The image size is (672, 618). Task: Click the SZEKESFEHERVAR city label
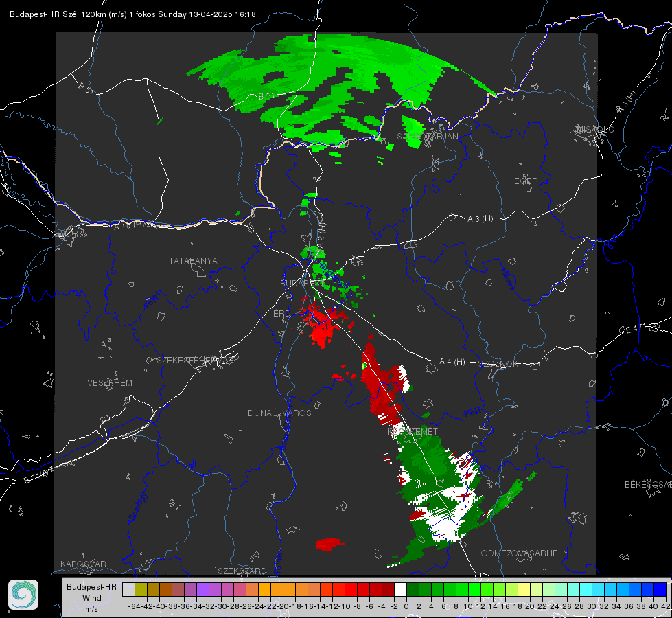point(195,360)
